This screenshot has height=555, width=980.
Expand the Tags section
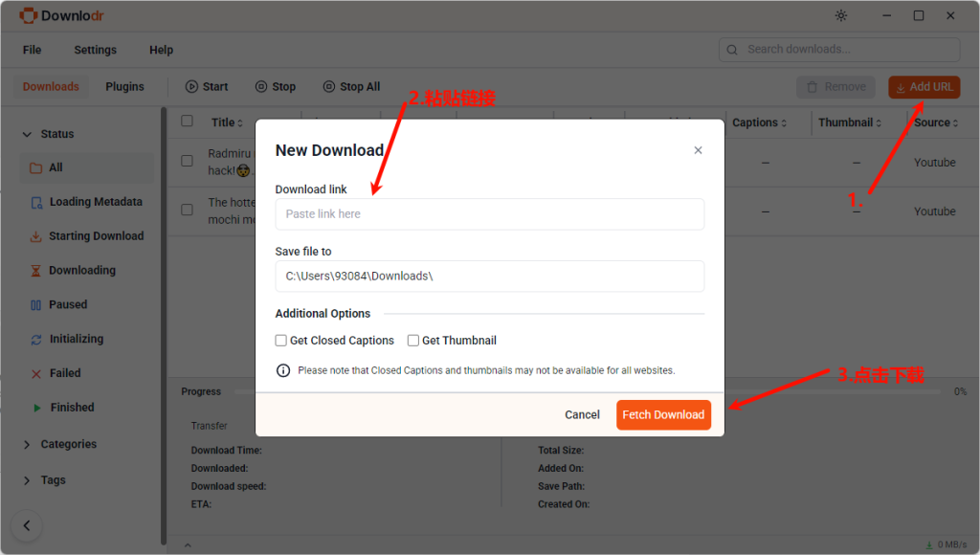click(27, 480)
